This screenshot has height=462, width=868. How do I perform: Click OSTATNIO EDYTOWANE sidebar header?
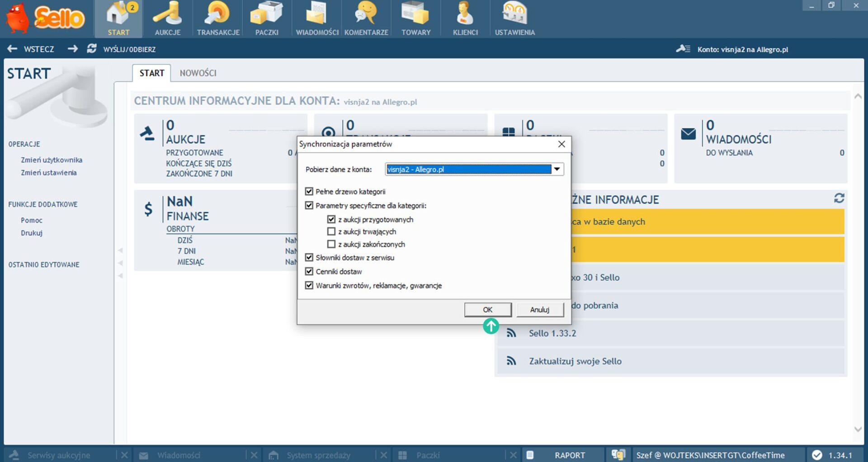click(x=44, y=265)
